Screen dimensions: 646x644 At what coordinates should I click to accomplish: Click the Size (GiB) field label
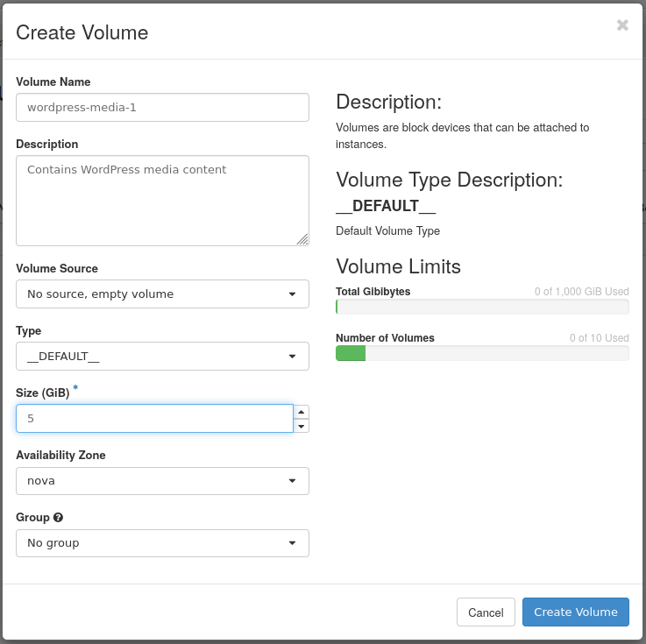[43, 393]
